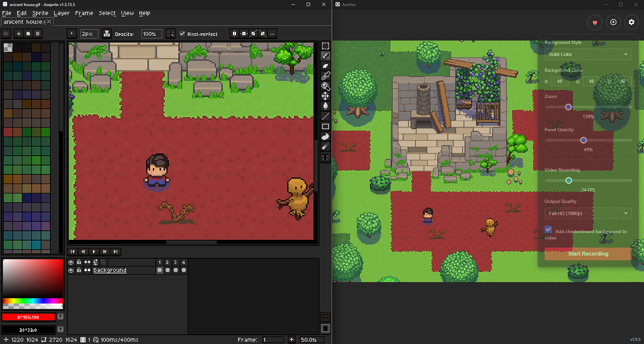
Task: Select the Eraser tool
Action: click(325, 66)
